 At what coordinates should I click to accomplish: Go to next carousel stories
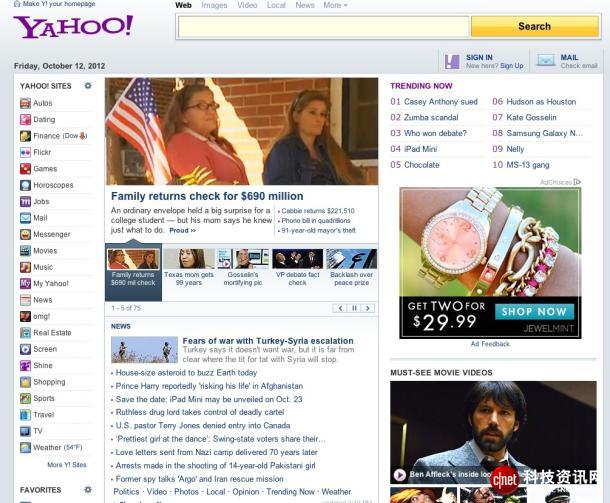368,308
